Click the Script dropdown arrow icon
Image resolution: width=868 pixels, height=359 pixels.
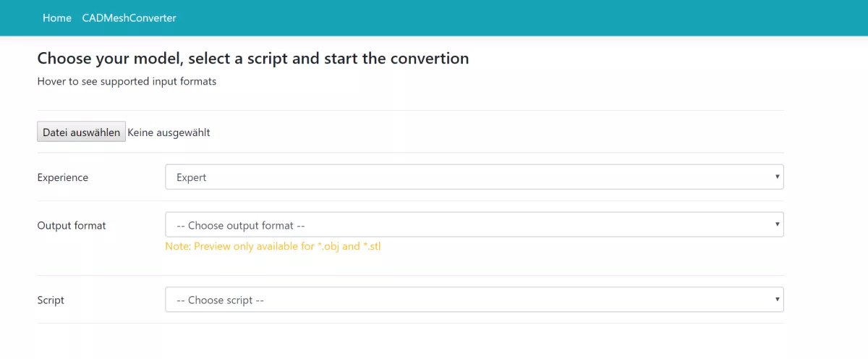coord(777,299)
